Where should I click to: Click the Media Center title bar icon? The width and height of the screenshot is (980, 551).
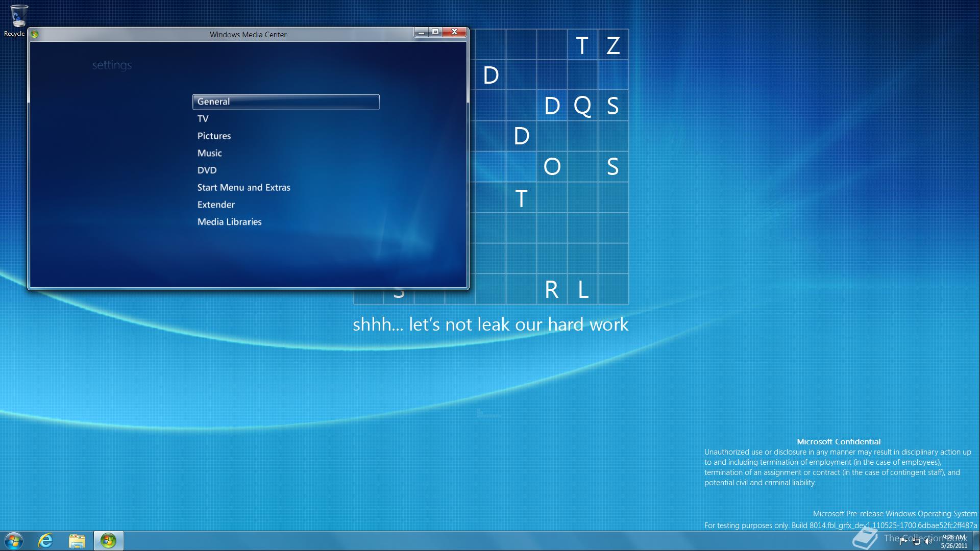point(35,34)
